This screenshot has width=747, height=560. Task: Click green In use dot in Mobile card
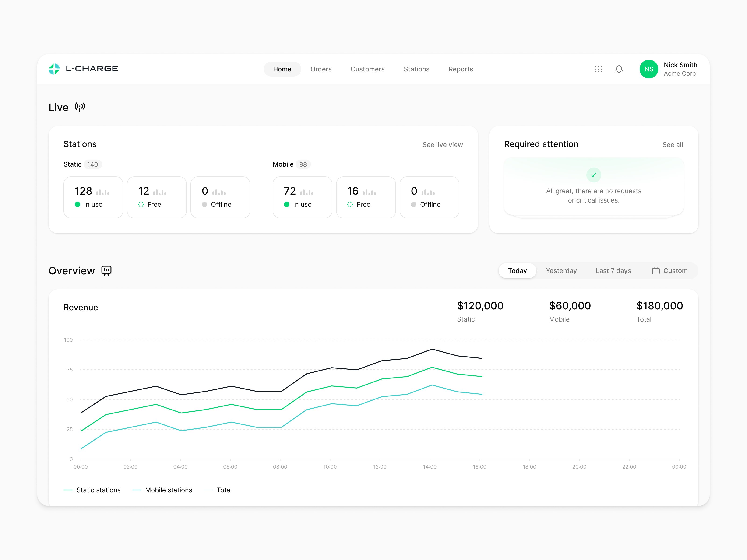tap(287, 205)
